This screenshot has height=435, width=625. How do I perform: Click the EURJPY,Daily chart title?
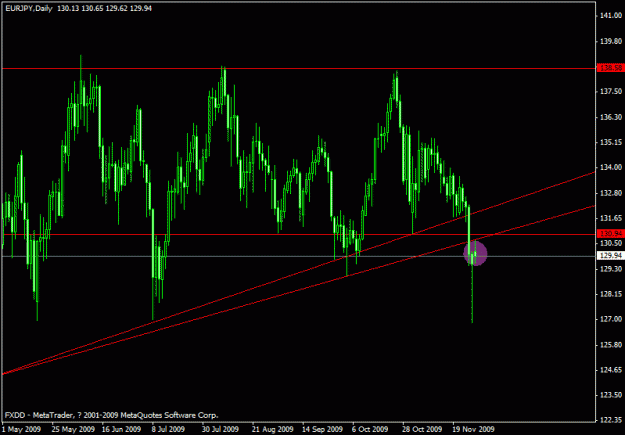(x=29, y=8)
